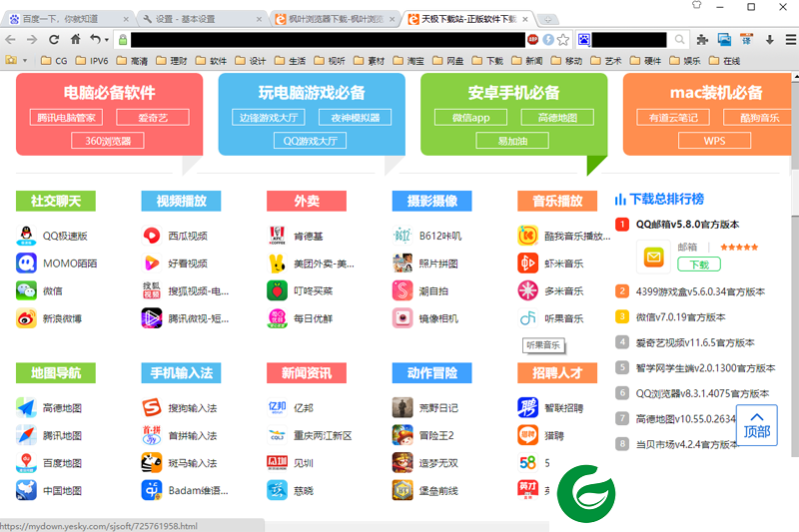Click the 360浏览器 button

pos(108,141)
